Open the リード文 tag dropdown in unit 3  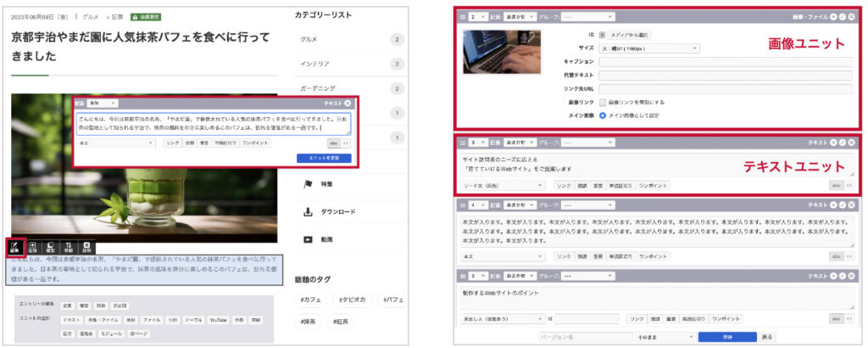coord(504,186)
